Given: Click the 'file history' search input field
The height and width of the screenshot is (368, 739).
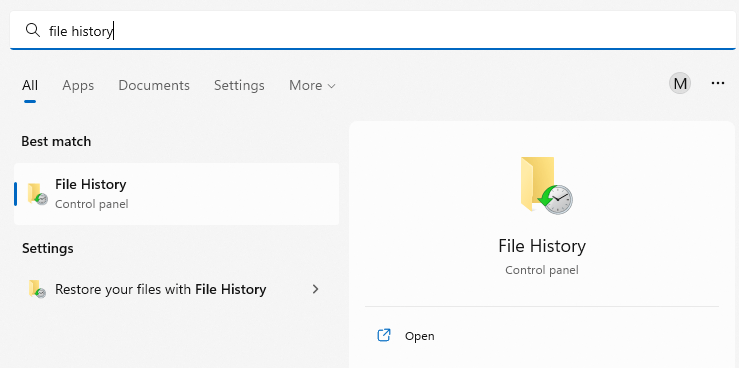Looking at the screenshot, I should pos(372,31).
